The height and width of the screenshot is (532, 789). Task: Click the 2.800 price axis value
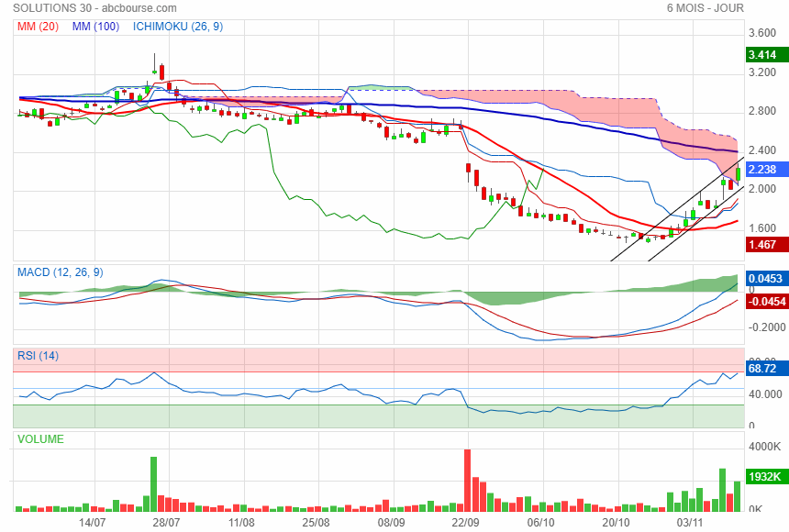(762, 111)
